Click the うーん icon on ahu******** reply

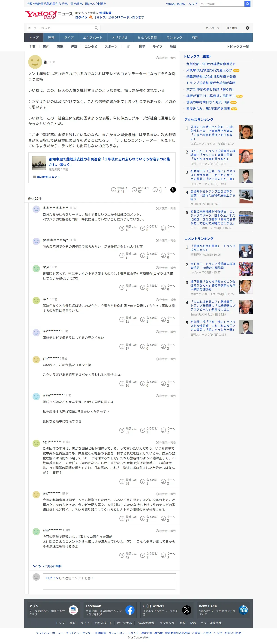coord(163,555)
